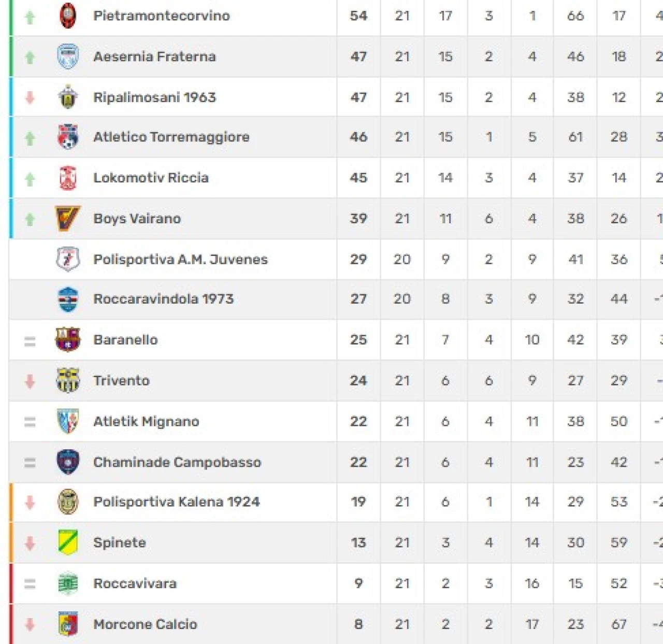663x644 pixels.
Task: Click the Ripalimosani 1963 team badge
Action: [68, 97]
